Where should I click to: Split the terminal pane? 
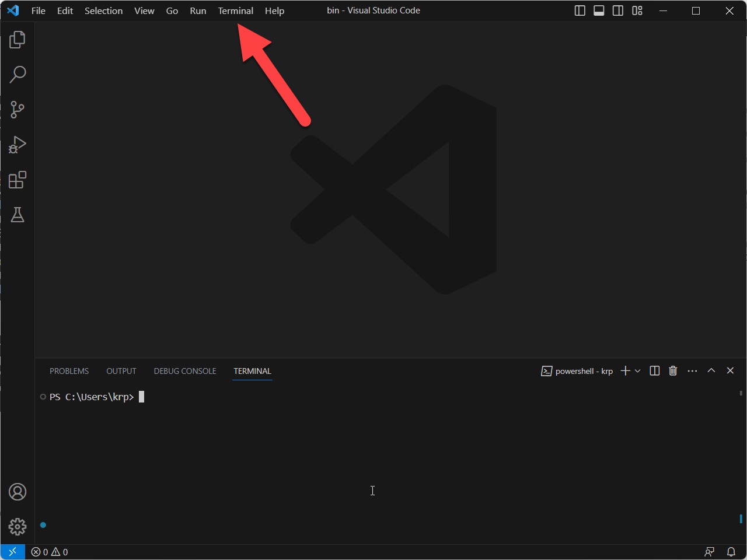(654, 371)
